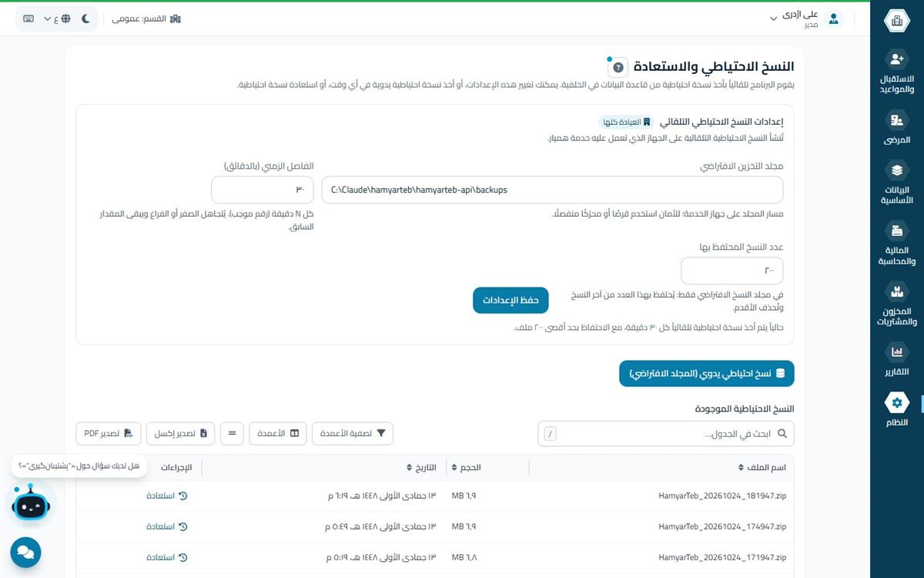This screenshot has height=578, width=924.
Task: Start manual backup to default folder
Action: 707,373
